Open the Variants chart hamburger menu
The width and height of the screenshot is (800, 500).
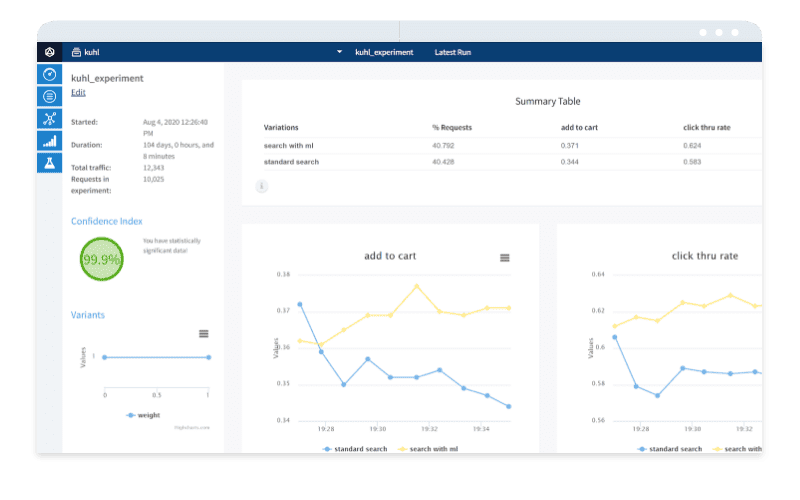click(x=203, y=333)
